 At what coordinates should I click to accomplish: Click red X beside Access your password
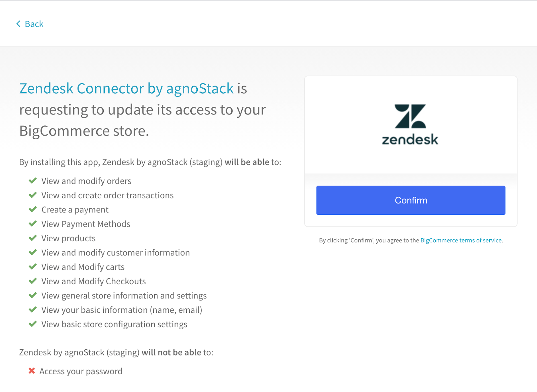pyautogui.click(x=32, y=371)
